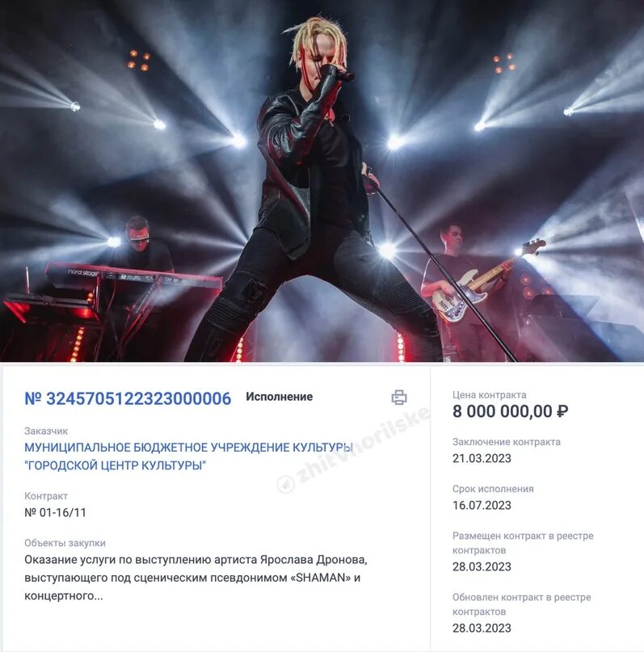This screenshot has height=652, width=644.
Task: Click the Исполнение status label
Action: click(279, 397)
